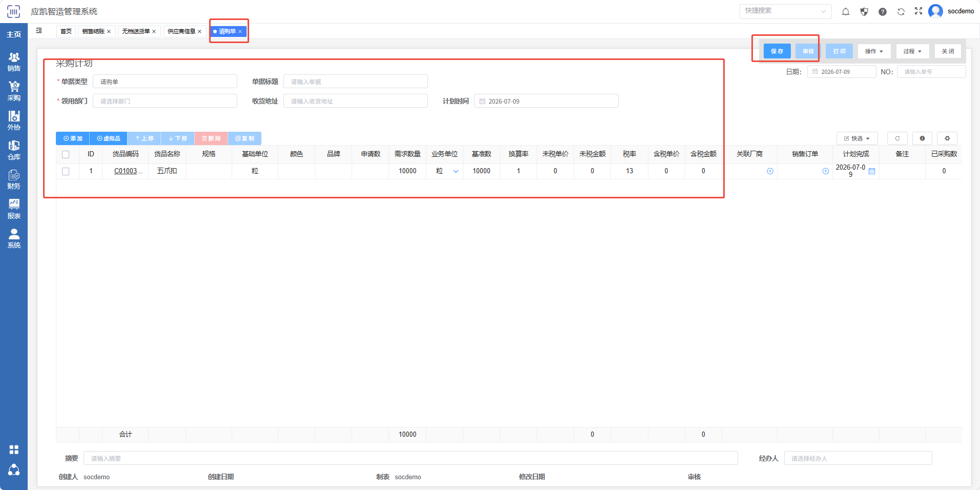
Task: Close the 供应商信息 tab
Action: click(199, 32)
